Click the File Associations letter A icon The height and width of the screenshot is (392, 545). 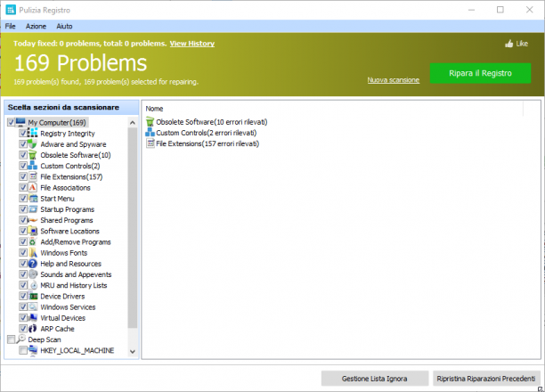(x=33, y=187)
